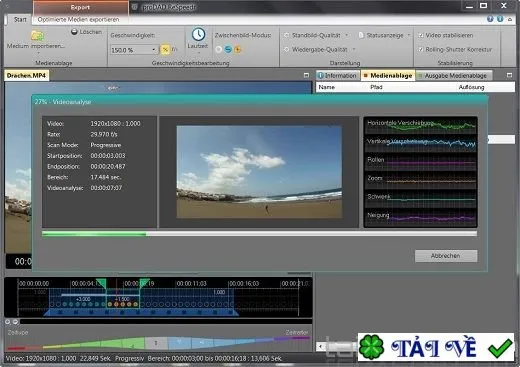This screenshot has height=367, width=520.
Task: Enable Video stabilisieren checkbox
Action: click(421, 35)
